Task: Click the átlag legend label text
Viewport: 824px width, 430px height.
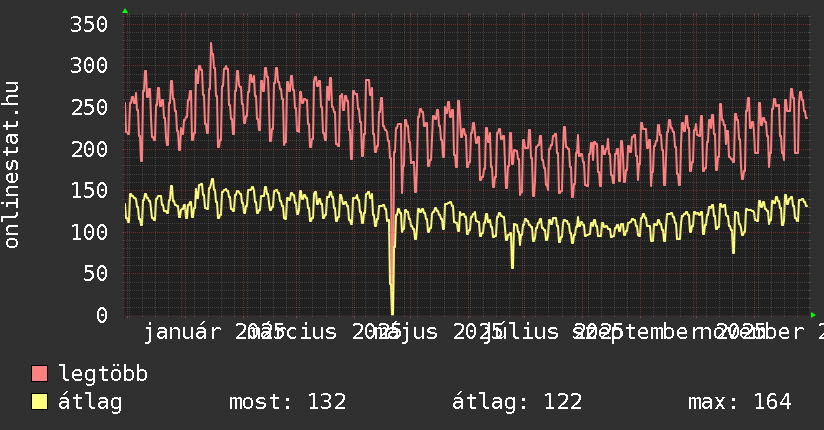Action: [90, 402]
